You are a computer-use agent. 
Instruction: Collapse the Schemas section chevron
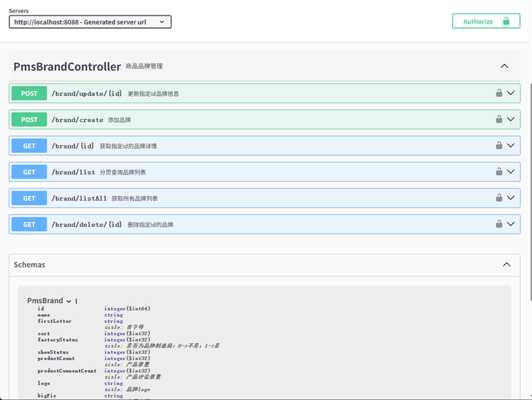click(x=507, y=265)
